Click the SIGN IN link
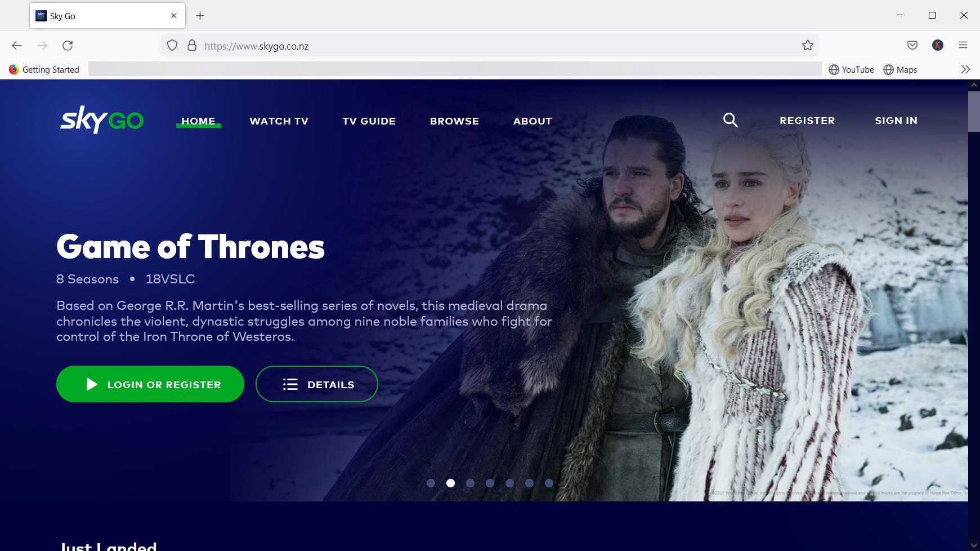Image resolution: width=980 pixels, height=551 pixels. [x=896, y=120]
